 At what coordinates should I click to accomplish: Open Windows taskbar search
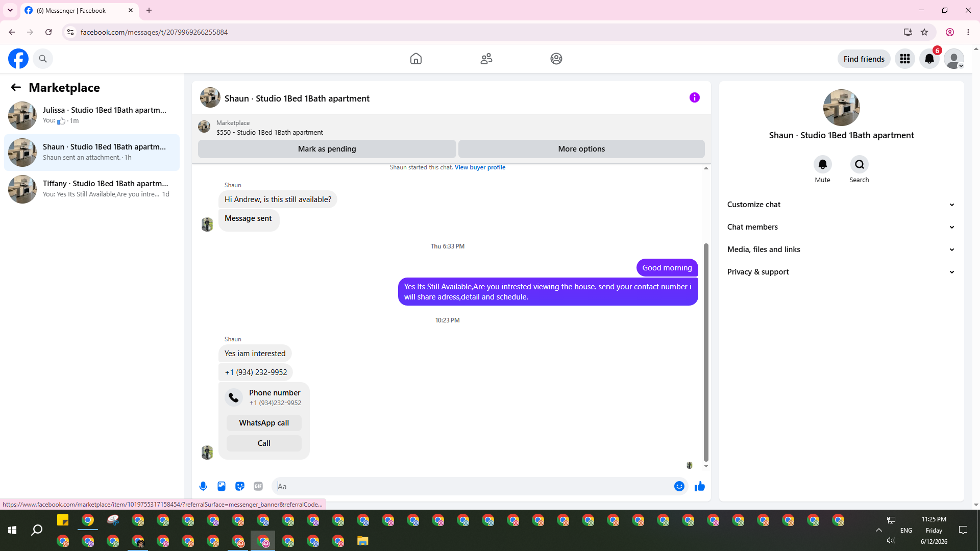tap(37, 531)
